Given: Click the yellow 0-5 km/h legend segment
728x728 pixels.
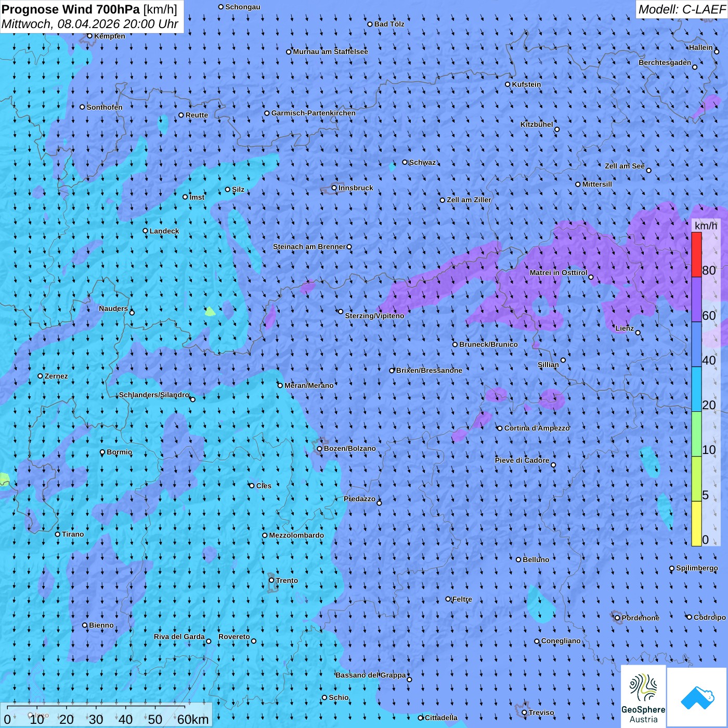Looking at the screenshot, I should point(696,524).
